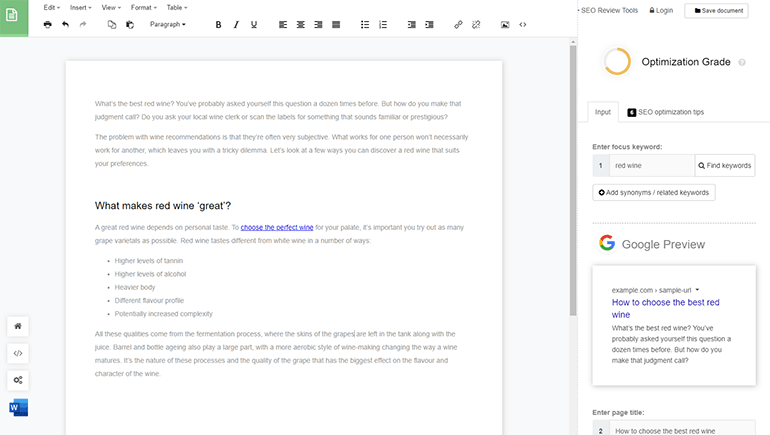
Task: Open the Paragraph style dropdown
Action: (167, 24)
